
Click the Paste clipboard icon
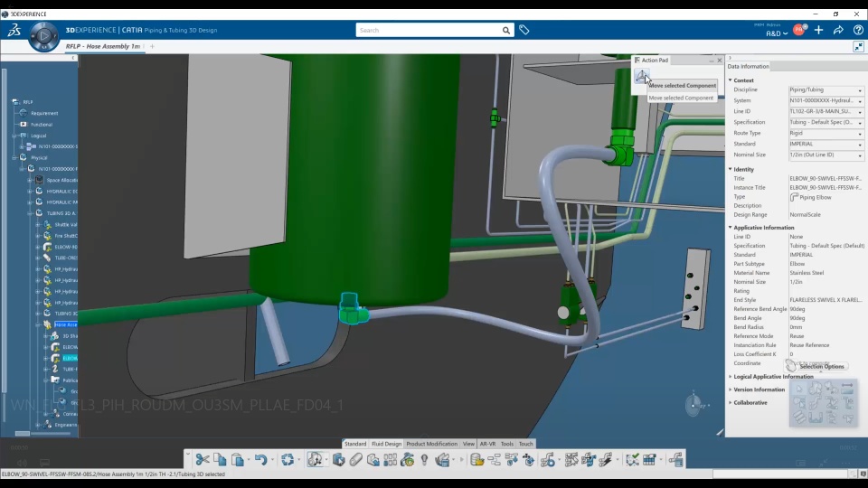(x=238, y=459)
